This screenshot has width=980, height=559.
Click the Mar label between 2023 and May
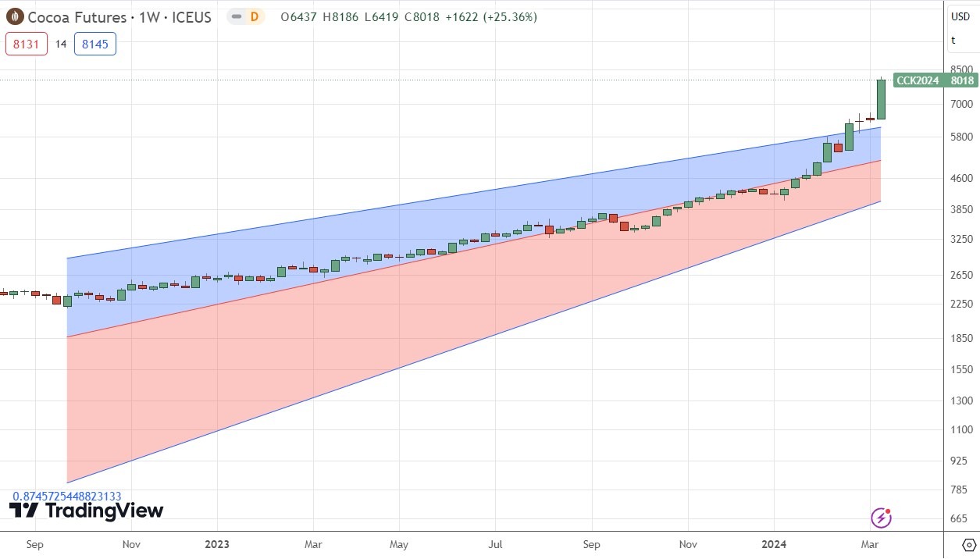click(313, 544)
